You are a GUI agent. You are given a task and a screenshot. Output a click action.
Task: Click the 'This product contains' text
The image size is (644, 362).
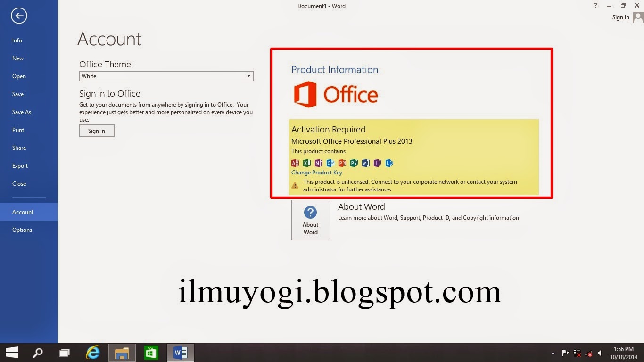tap(318, 151)
